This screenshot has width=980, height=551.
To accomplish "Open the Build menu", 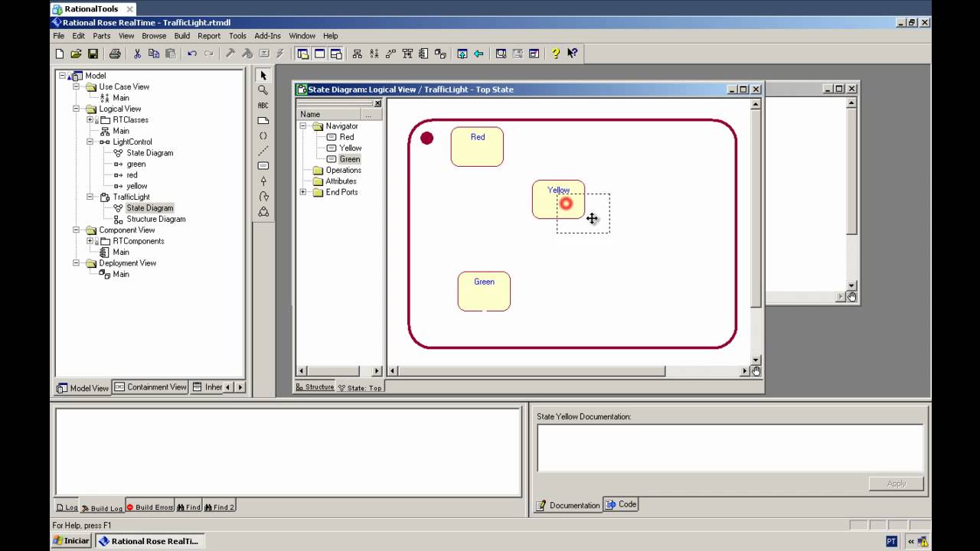I will [181, 36].
